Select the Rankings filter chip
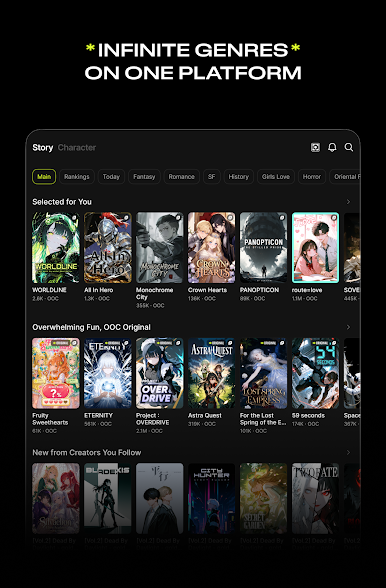The width and height of the screenshot is (386, 588). click(x=77, y=177)
